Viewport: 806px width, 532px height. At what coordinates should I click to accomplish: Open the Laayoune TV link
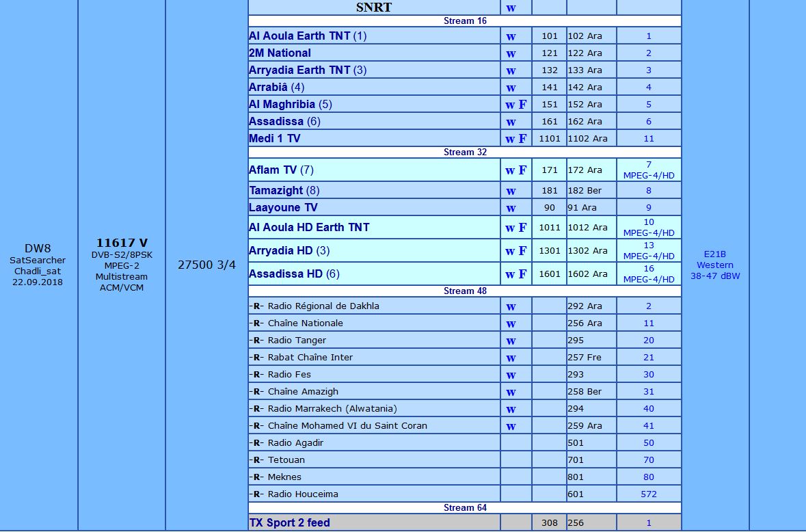coord(283,208)
